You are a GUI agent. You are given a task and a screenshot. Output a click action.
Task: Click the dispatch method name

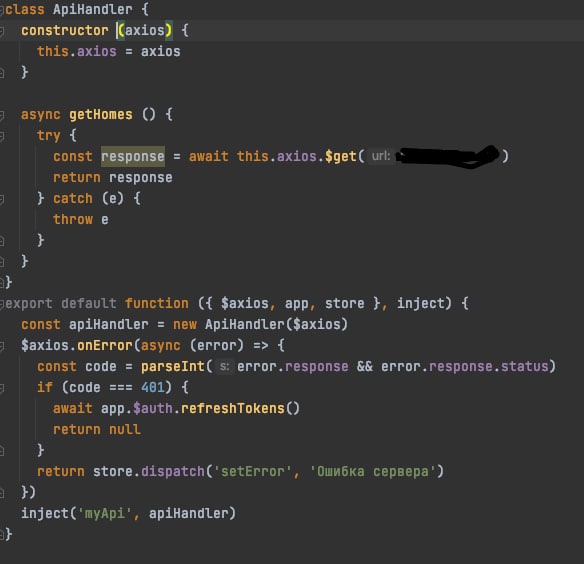coord(172,472)
